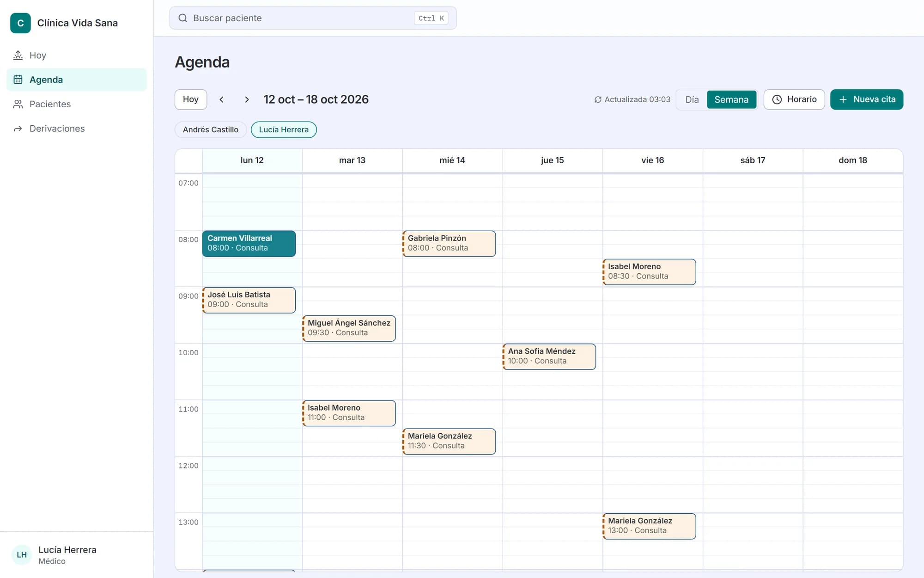The image size is (924, 578).
Task: Open Isabel Moreno 11:00 appointment on Tuesday
Action: [x=349, y=413]
